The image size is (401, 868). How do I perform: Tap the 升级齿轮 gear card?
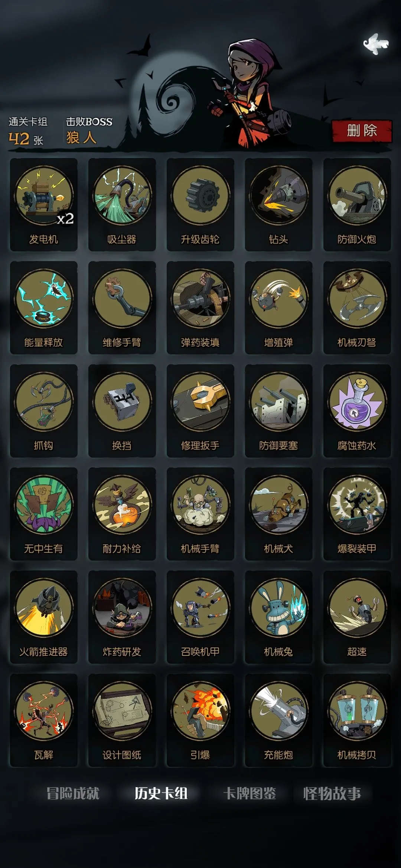pos(200,205)
